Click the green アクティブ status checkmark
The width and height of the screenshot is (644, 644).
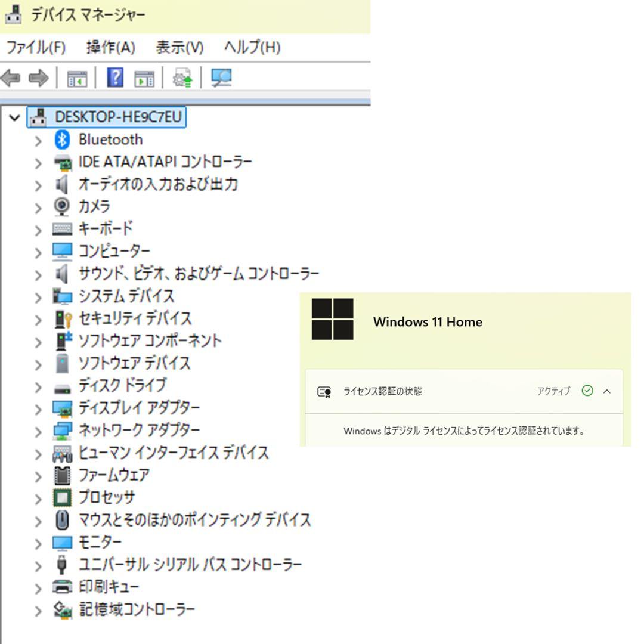click(588, 391)
